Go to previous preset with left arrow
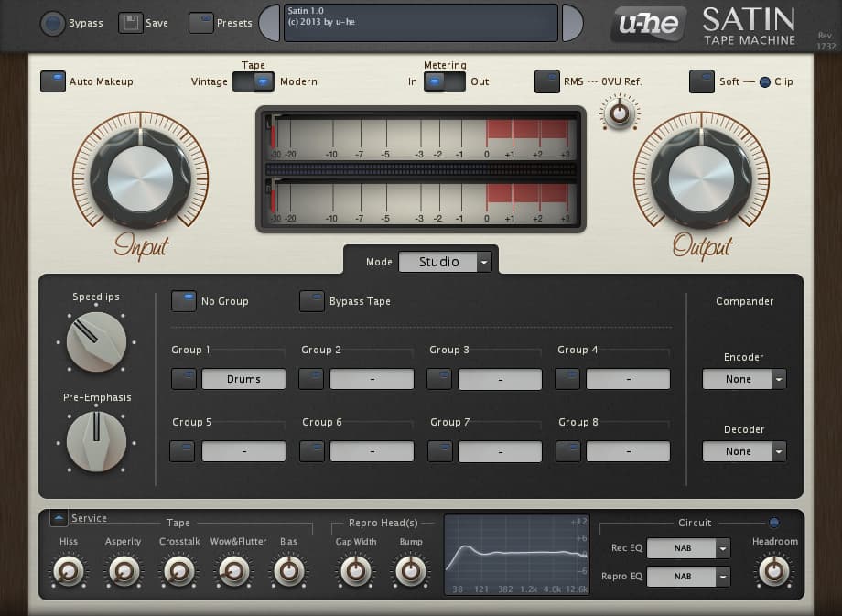The height and width of the screenshot is (616, 842). (x=270, y=23)
